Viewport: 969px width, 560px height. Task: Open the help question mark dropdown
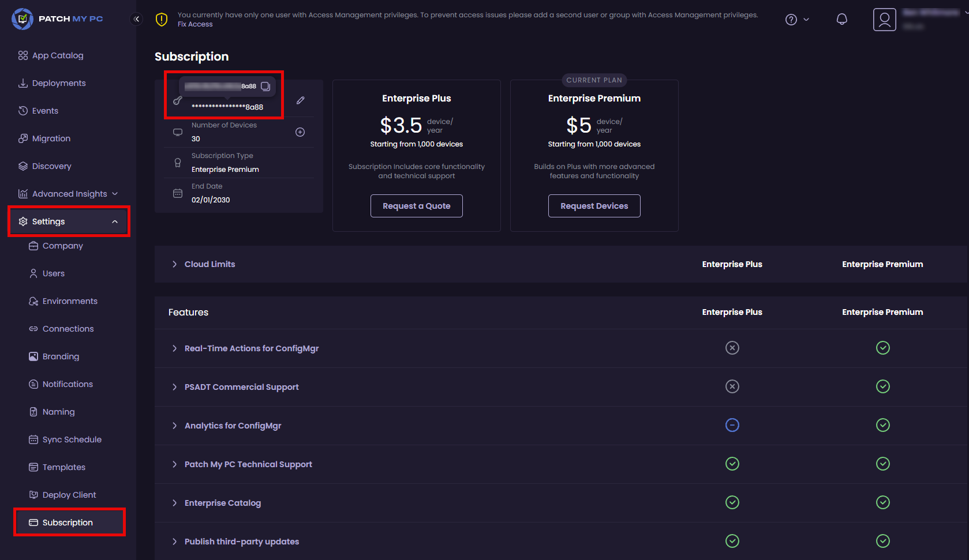[797, 20]
